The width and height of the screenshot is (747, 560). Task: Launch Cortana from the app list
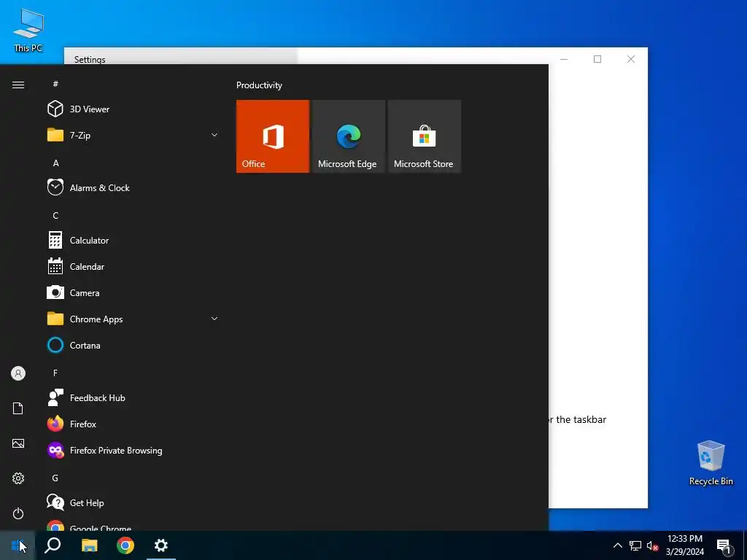(133, 345)
